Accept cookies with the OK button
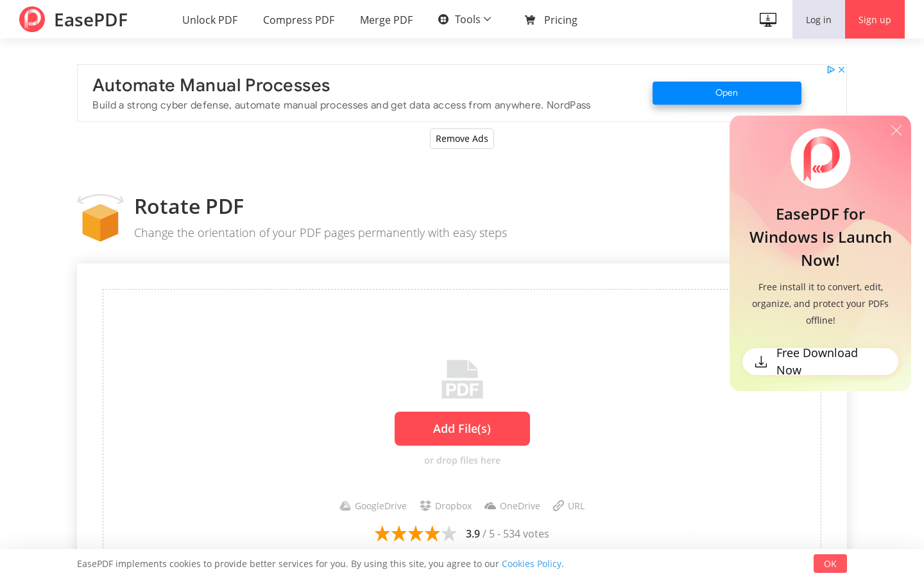The width and height of the screenshot is (924, 578). tap(830, 563)
